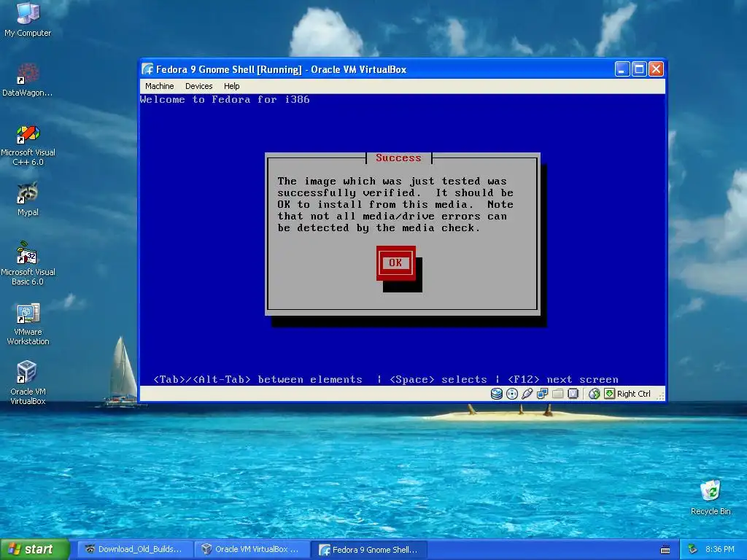Switch to Download_Old_Builds taskbar window
This screenshot has height=560, width=747.
point(133,550)
